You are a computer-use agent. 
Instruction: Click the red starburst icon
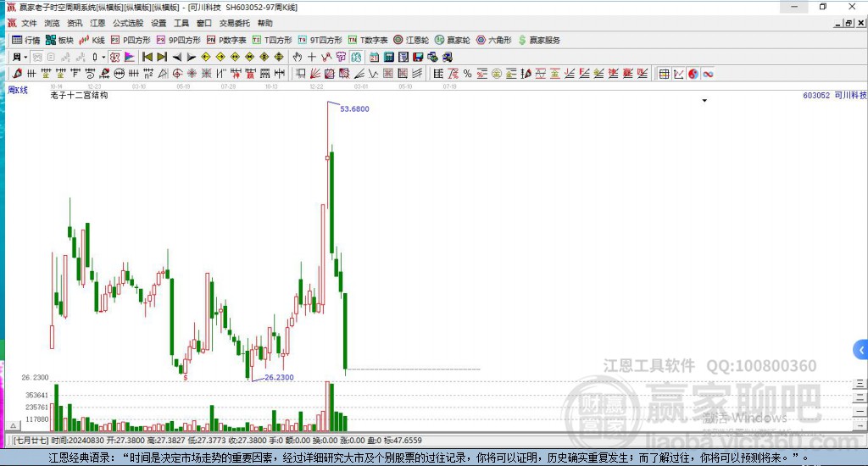click(x=192, y=74)
